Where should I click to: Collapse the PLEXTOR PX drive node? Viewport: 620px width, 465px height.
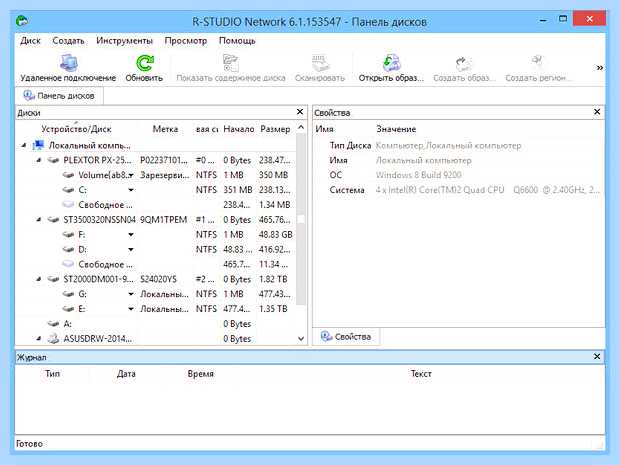39,160
